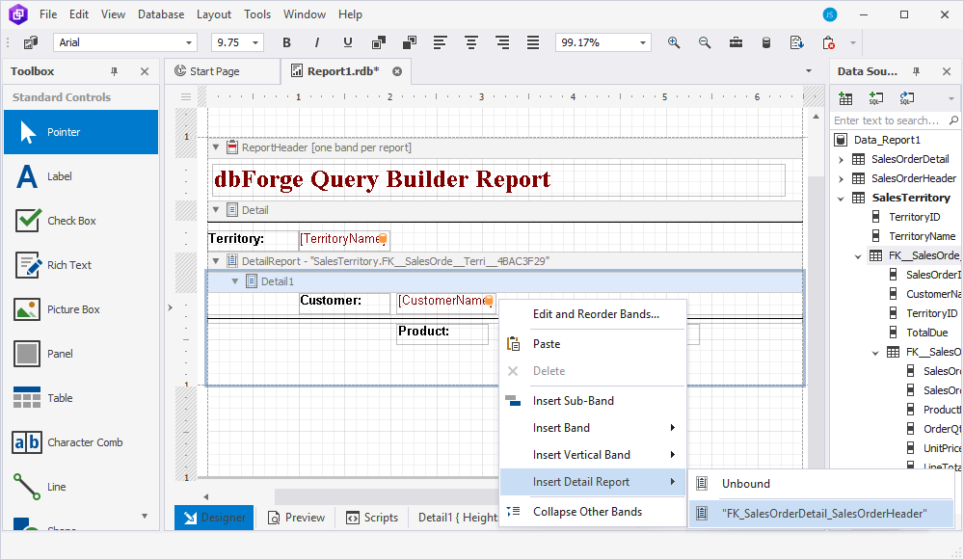Screen dimensions: 964x560
Task: Select the Label control in Toolbox
Action: coord(81,176)
